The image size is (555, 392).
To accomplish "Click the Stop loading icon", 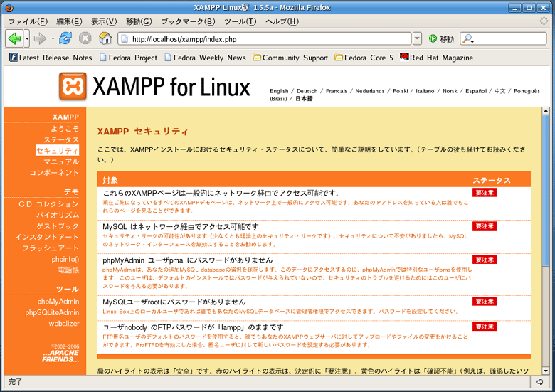I will click(x=85, y=38).
